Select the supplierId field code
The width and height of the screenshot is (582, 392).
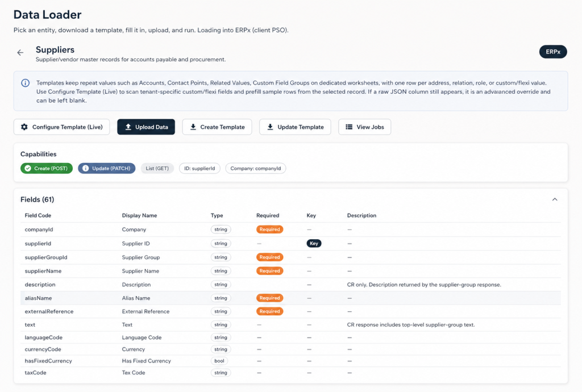[x=38, y=244]
